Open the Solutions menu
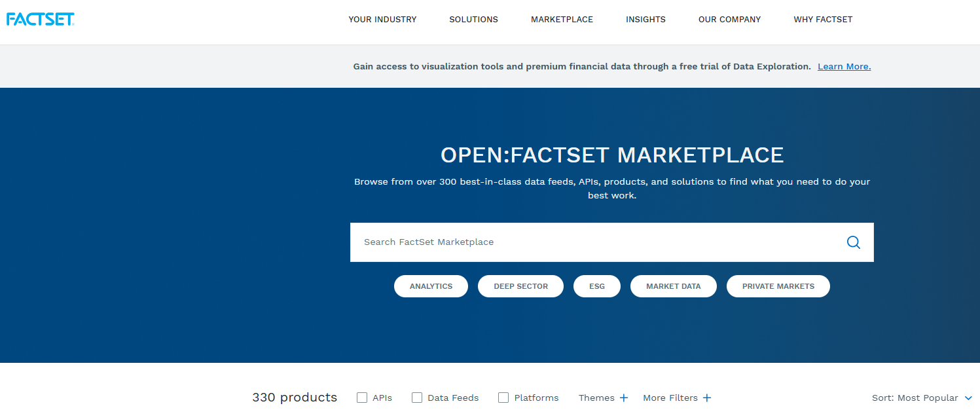Image resolution: width=980 pixels, height=410 pixels. point(473,19)
